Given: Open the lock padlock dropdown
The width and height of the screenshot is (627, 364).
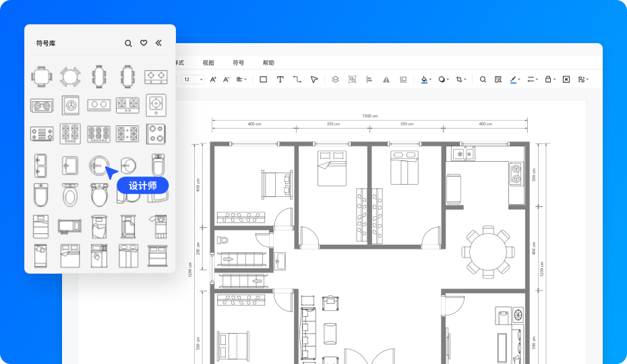Looking at the screenshot, I should (550, 79).
